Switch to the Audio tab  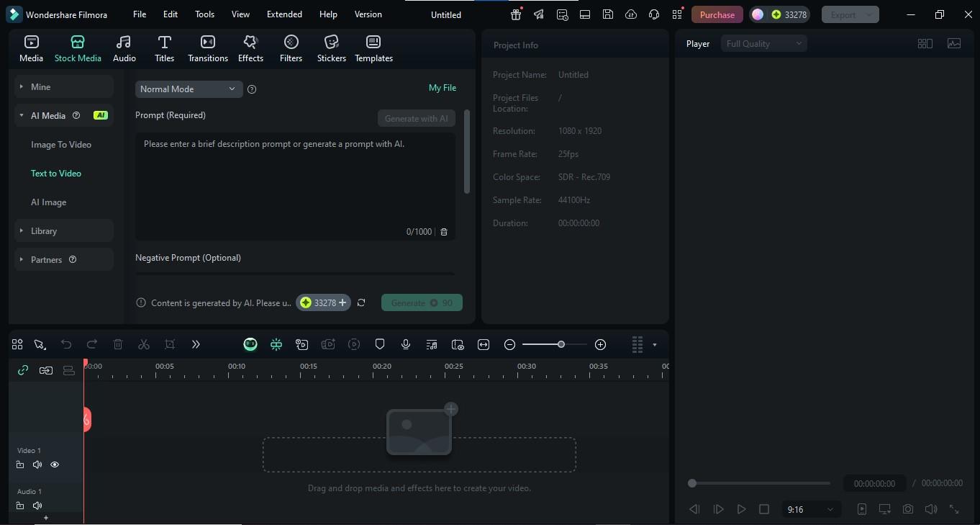[x=124, y=48]
